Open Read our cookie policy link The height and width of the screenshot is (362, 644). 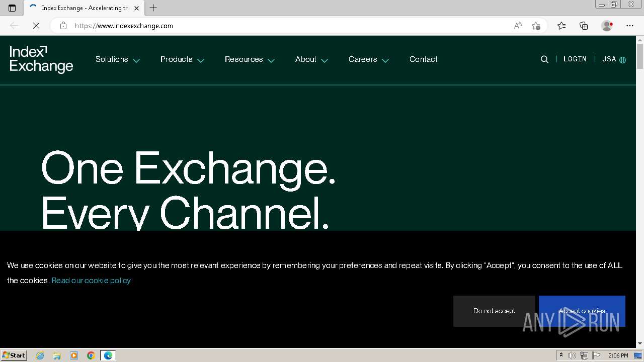tap(91, 281)
